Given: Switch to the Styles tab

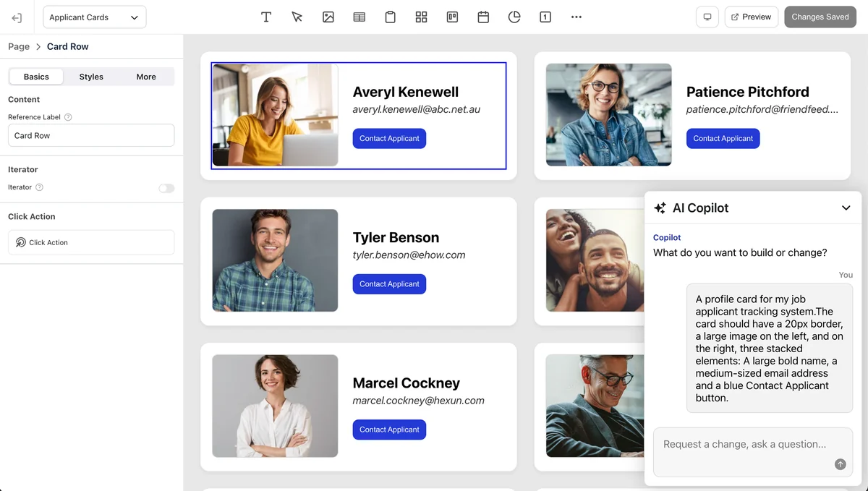Looking at the screenshot, I should point(91,77).
